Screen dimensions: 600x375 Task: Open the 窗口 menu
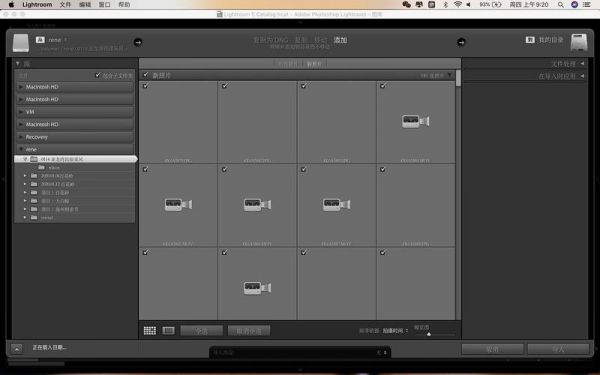click(x=104, y=5)
